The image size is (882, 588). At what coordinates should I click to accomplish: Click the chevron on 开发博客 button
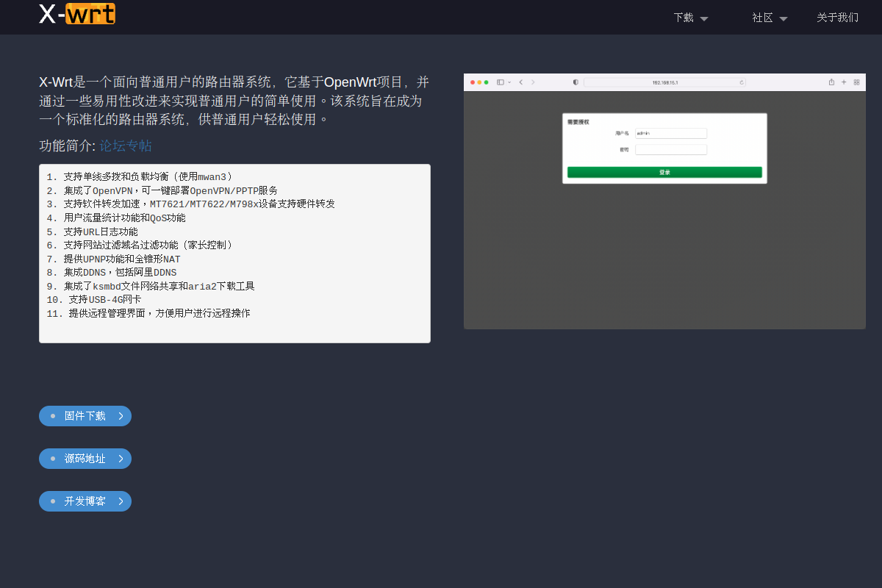[x=121, y=501]
